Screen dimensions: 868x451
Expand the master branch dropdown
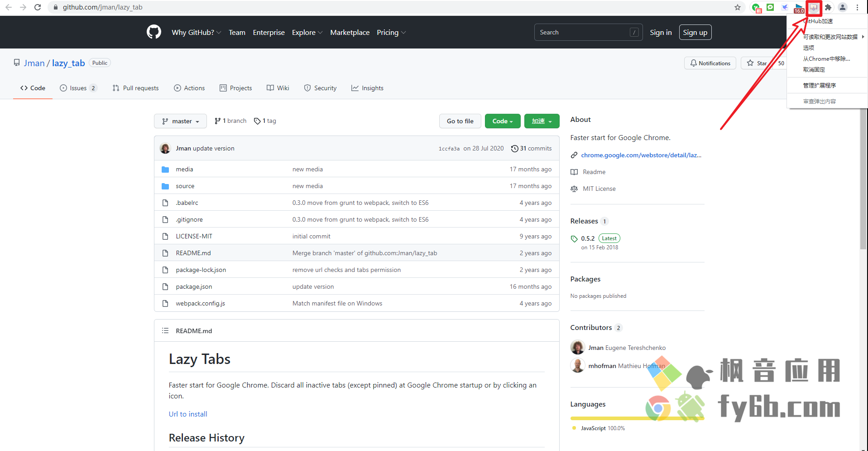pos(180,121)
